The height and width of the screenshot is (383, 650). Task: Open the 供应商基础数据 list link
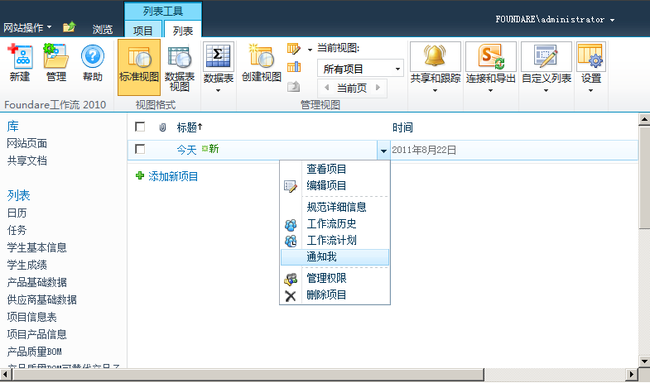(42, 300)
